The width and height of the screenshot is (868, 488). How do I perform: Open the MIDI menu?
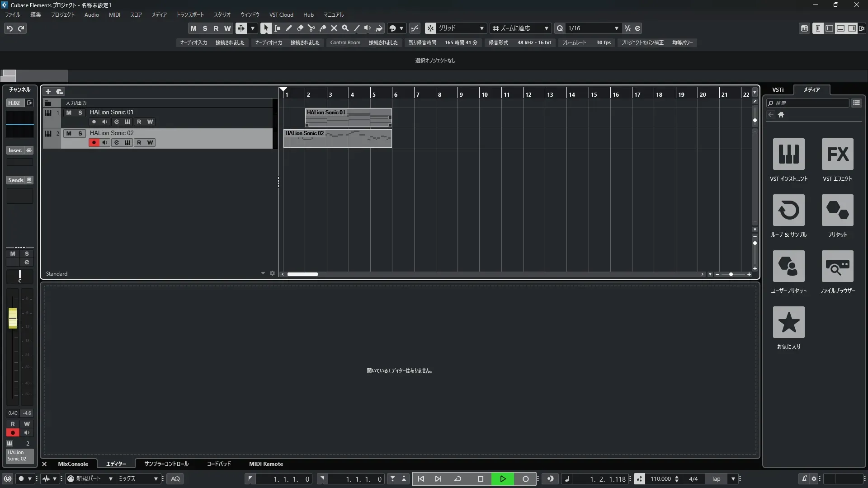tap(114, 15)
